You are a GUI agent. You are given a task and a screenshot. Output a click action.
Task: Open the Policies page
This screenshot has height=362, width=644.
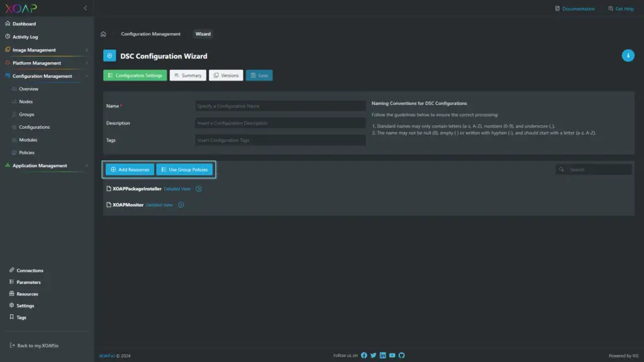[26, 153]
